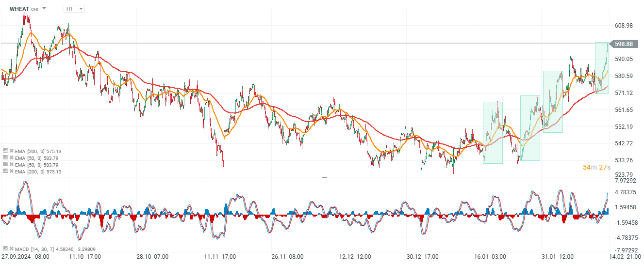Open the MACD indicator settings icon
Screen dimensions: 644x265
coord(5,248)
